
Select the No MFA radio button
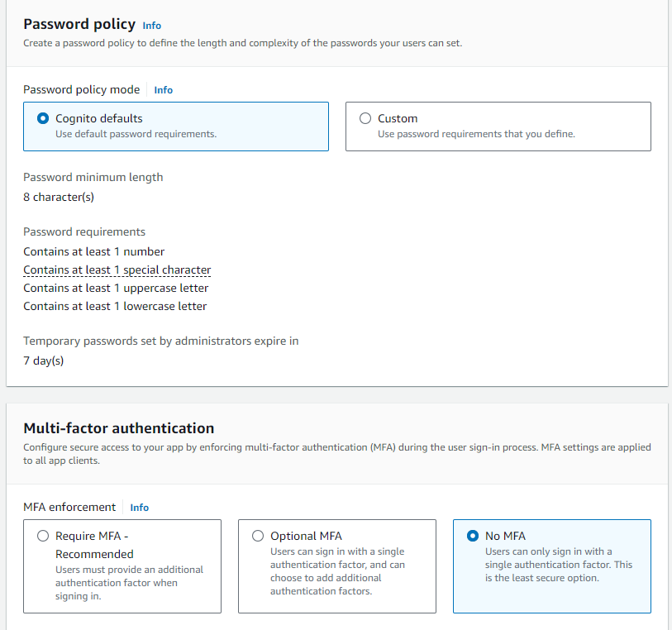click(x=473, y=536)
